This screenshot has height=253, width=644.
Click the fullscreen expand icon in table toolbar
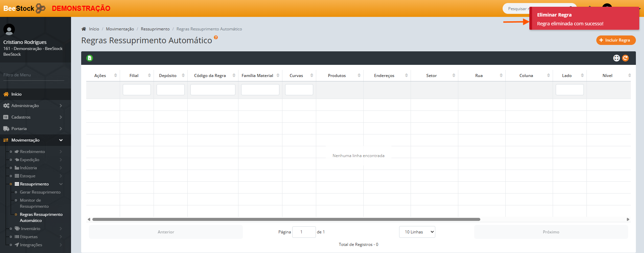(x=616, y=58)
